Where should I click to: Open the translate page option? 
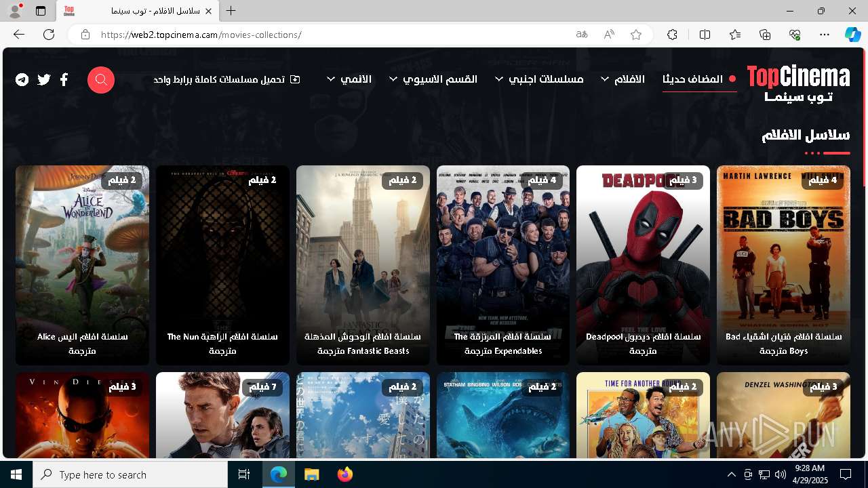point(582,35)
